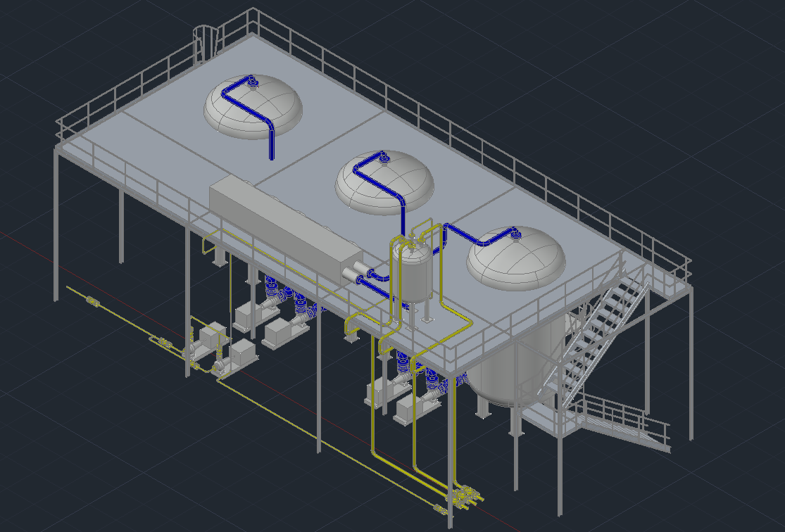Image resolution: width=785 pixels, height=532 pixels.
Task: Select the dome nearest the caged ladder
Action: 253,106
